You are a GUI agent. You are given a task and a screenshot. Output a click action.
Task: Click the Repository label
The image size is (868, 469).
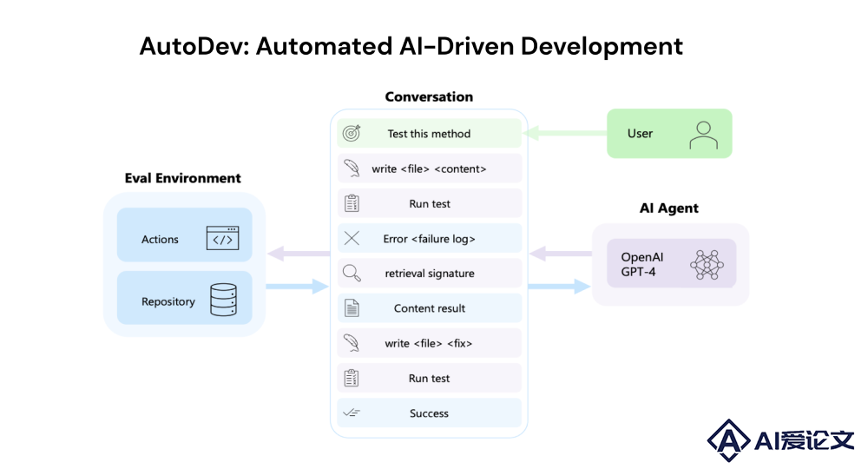168,301
